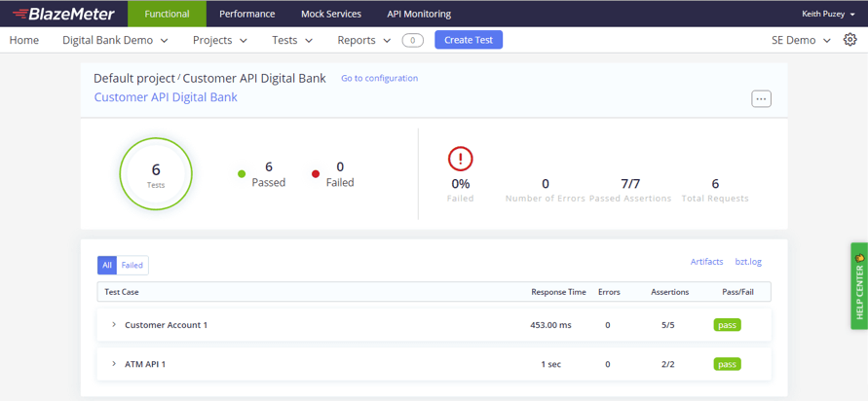Click the Errors column header
This screenshot has height=401, width=868.
point(609,292)
